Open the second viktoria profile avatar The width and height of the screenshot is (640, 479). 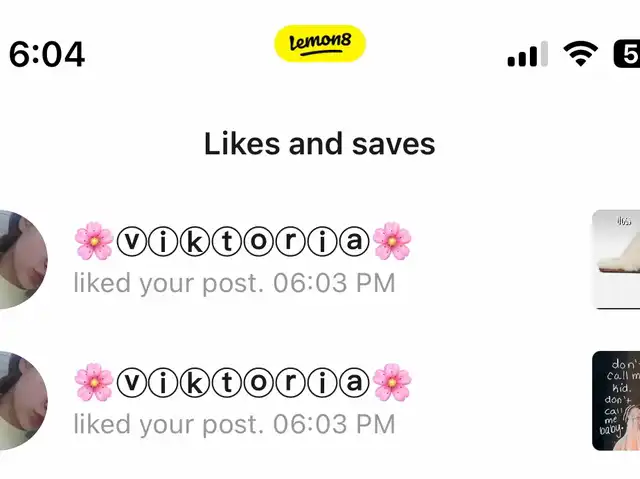click(23, 401)
